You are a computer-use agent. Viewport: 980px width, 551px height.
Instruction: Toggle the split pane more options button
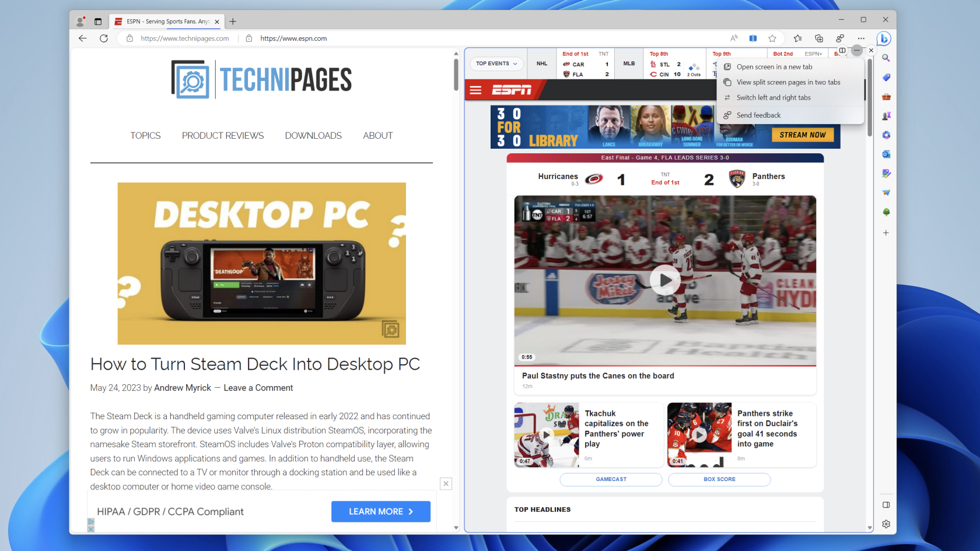(x=856, y=50)
